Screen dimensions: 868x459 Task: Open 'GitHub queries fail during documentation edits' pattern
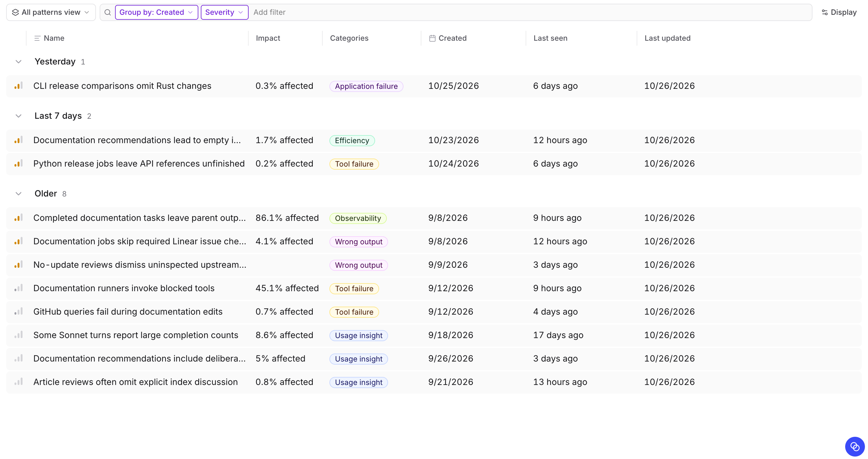(x=128, y=312)
